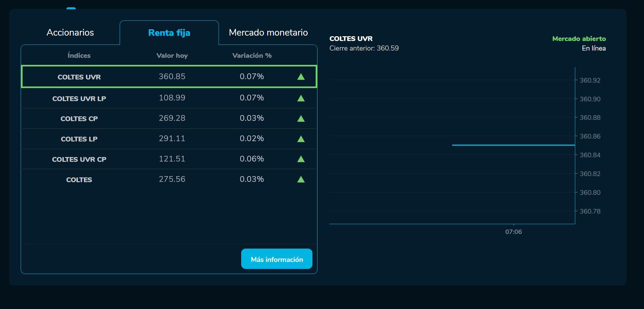Click the blue line on the chart
The height and width of the screenshot is (309, 644).
pos(513,145)
